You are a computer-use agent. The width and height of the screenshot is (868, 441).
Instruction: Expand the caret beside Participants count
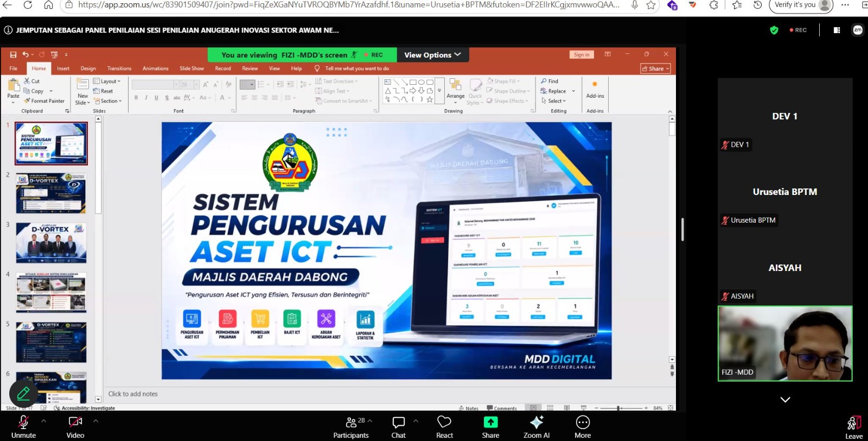(370, 421)
